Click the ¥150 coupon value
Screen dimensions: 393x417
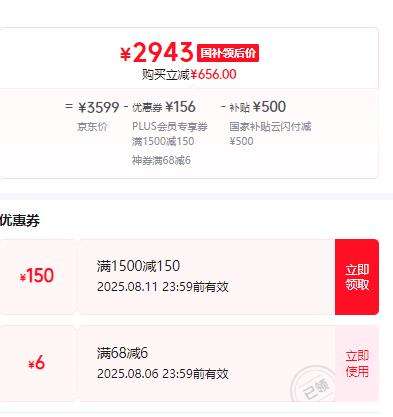click(x=37, y=276)
